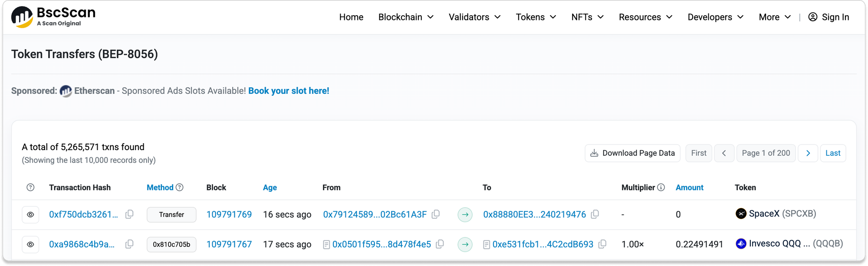Go to next page arrow
Screen dimensions: 868x266
pos(808,153)
